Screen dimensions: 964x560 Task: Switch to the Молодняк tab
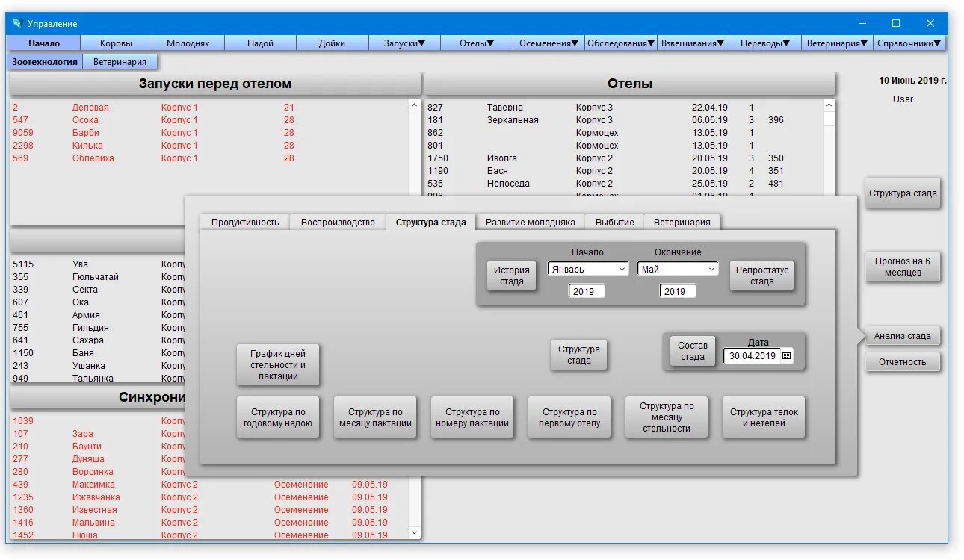tap(188, 43)
